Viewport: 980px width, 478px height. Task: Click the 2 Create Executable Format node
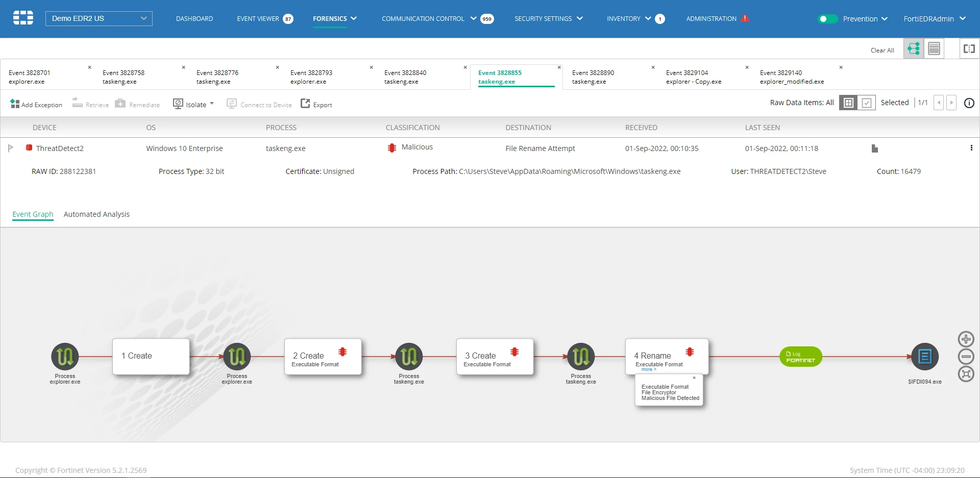click(x=323, y=356)
